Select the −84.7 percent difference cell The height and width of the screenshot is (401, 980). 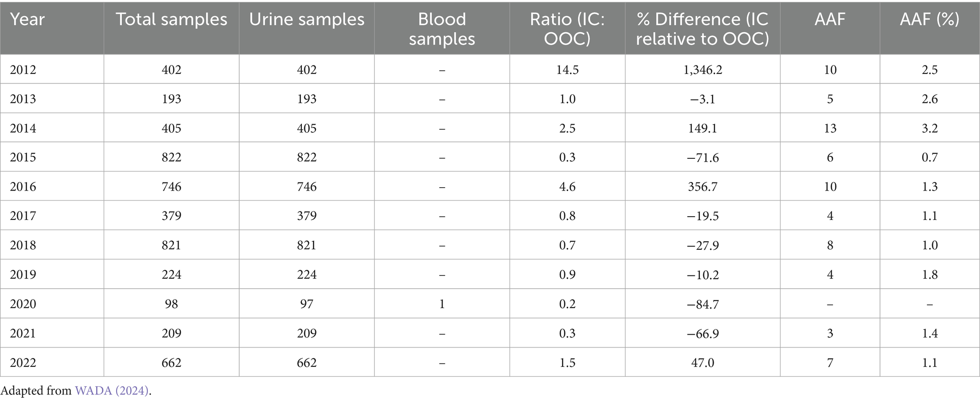[x=703, y=304]
